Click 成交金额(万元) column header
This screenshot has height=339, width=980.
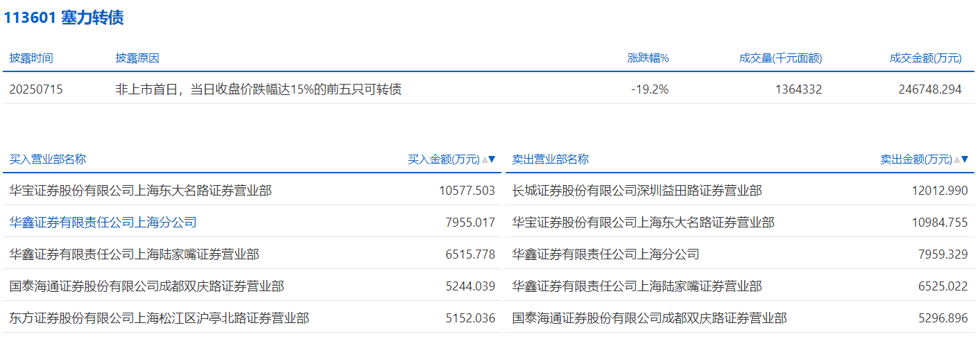click(x=925, y=58)
